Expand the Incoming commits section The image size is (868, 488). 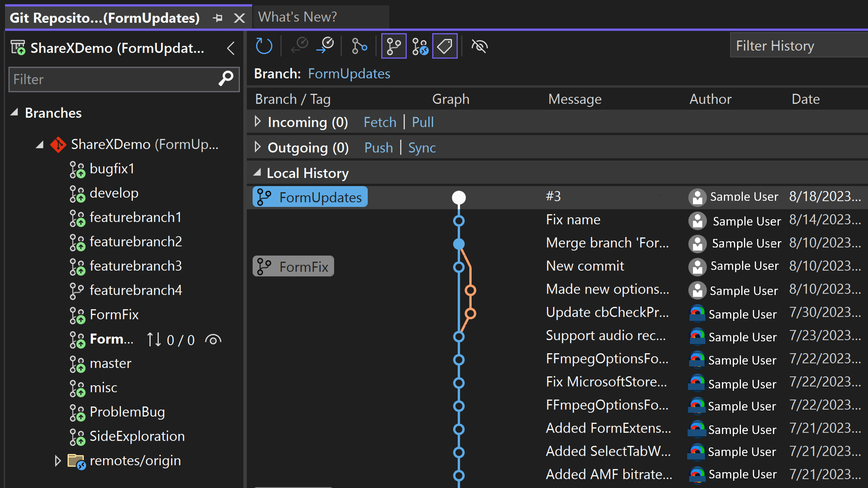257,122
